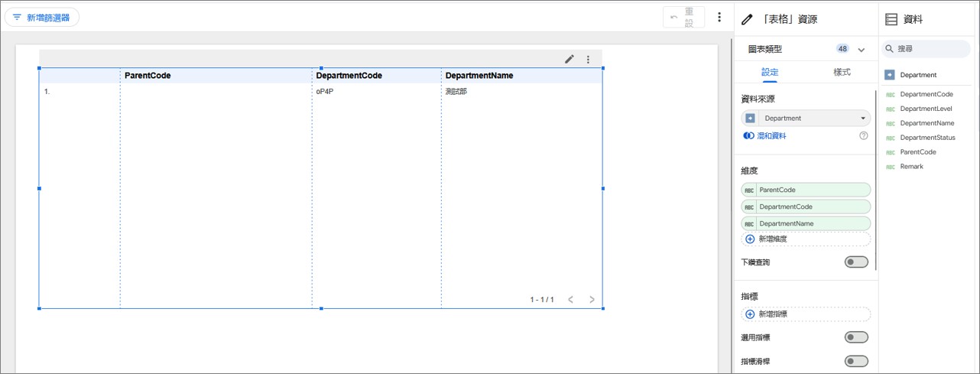Click the plus icon in 新增維度
This screenshot has width=980, height=374.
[x=750, y=239]
